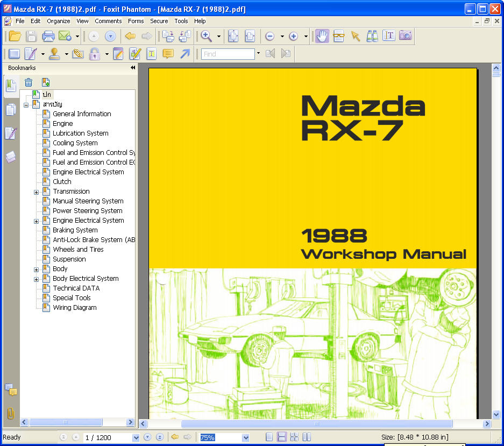The width and height of the screenshot is (504, 446).
Task: Select the Hand tool
Action: click(322, 36)
